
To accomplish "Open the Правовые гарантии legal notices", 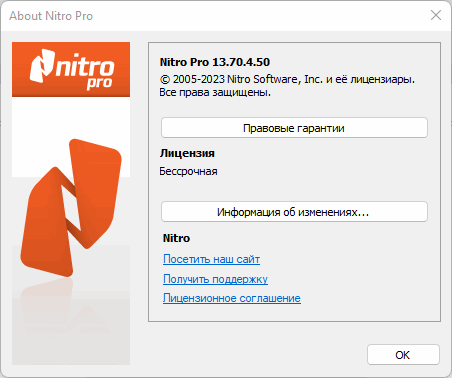I will click(294, 128).
